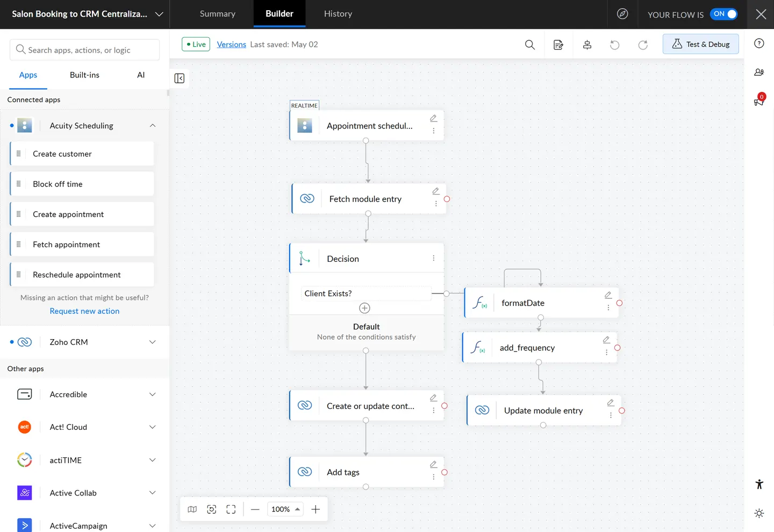
Task: Click the auto-align flow icon
Action: point(587,45)
